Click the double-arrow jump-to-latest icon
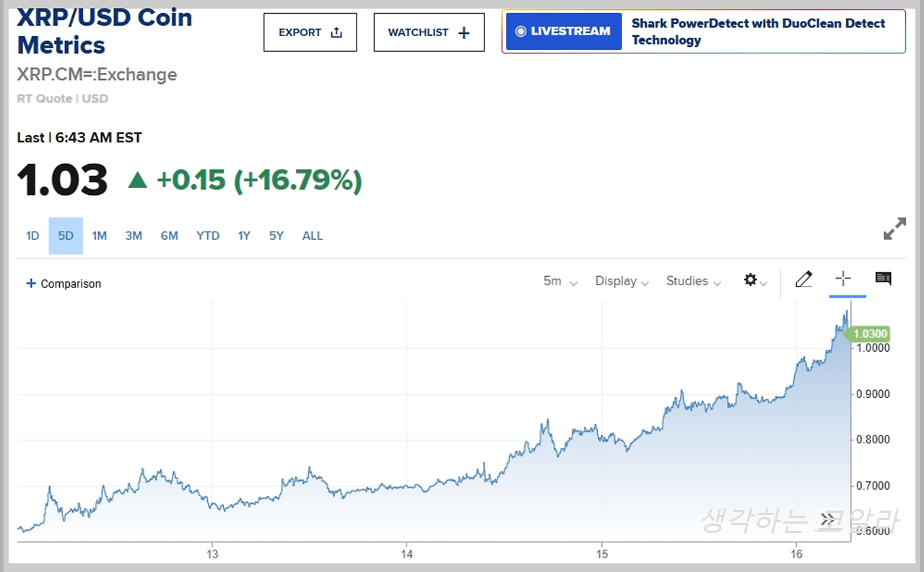Screen dimensions: 924x572 [x=828, y=519]
